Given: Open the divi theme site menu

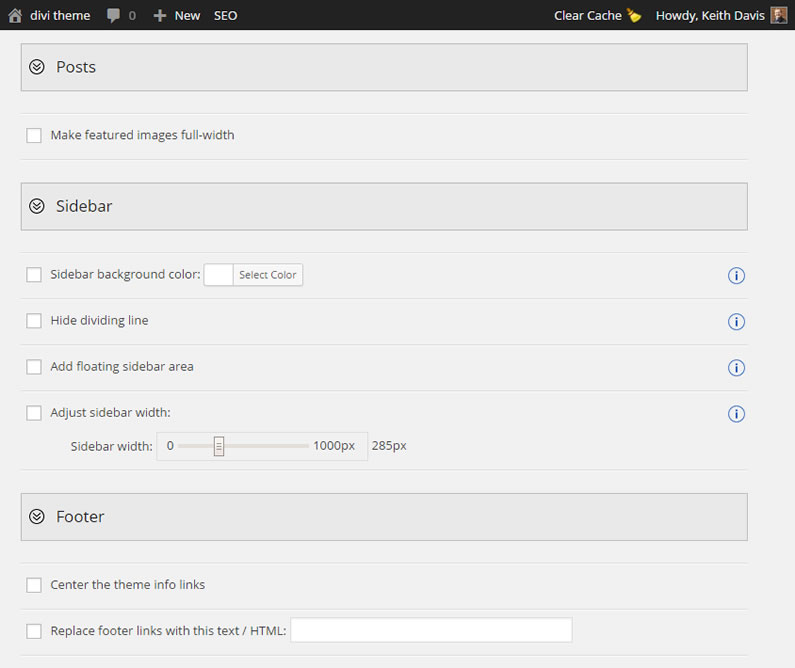Looking at the screenshot, I should (x=60, y=16).
